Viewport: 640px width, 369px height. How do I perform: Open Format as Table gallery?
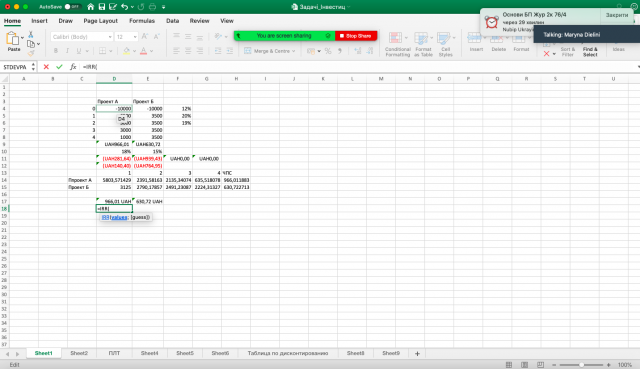(x=423, y=44)
